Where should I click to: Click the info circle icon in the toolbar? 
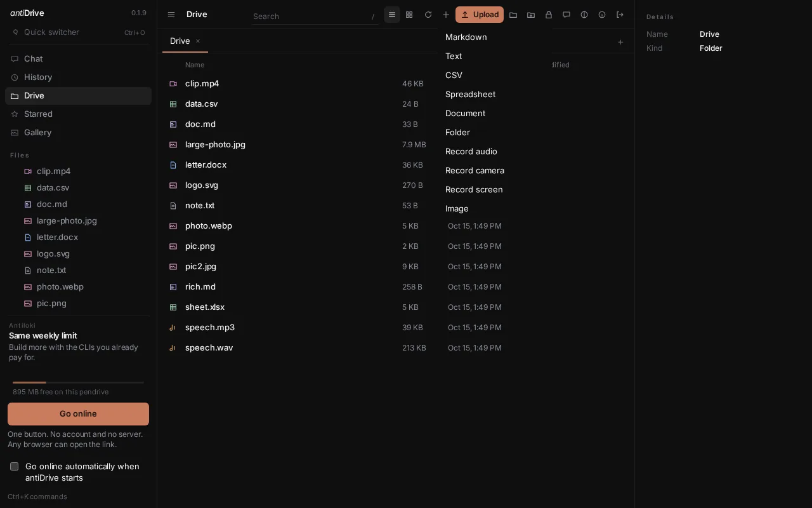coord(602,15)
